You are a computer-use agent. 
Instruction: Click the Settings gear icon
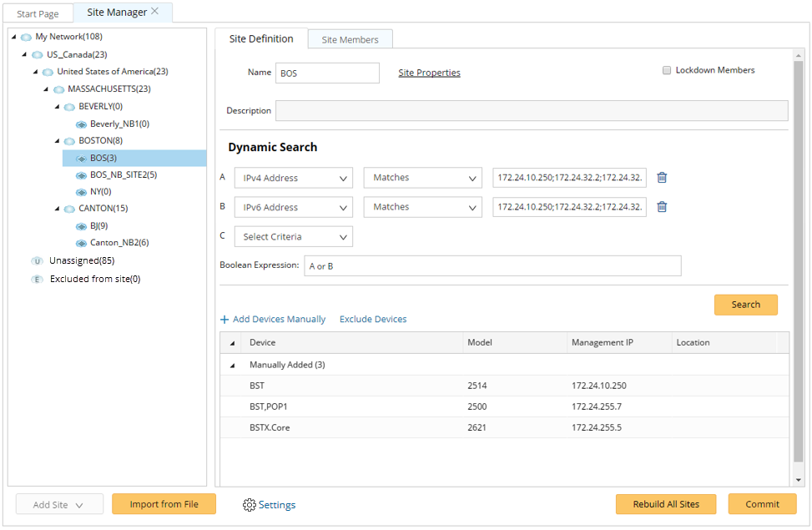[x=249, y=505]
